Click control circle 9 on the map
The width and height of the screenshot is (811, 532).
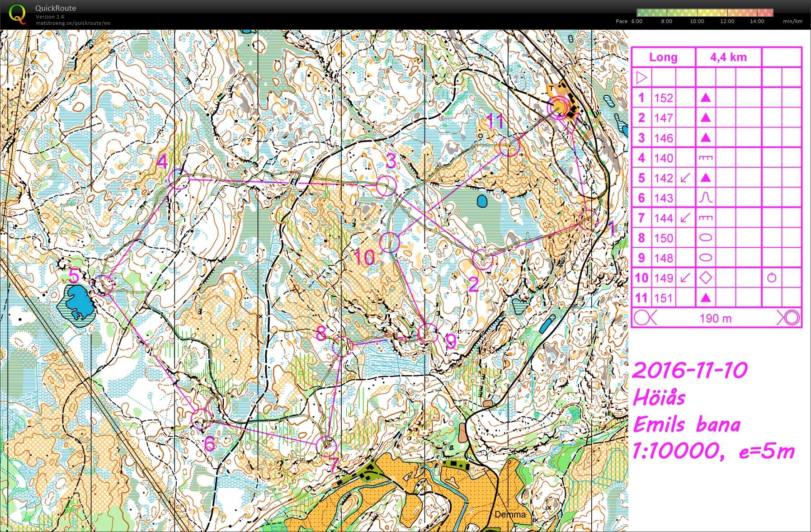427,334
